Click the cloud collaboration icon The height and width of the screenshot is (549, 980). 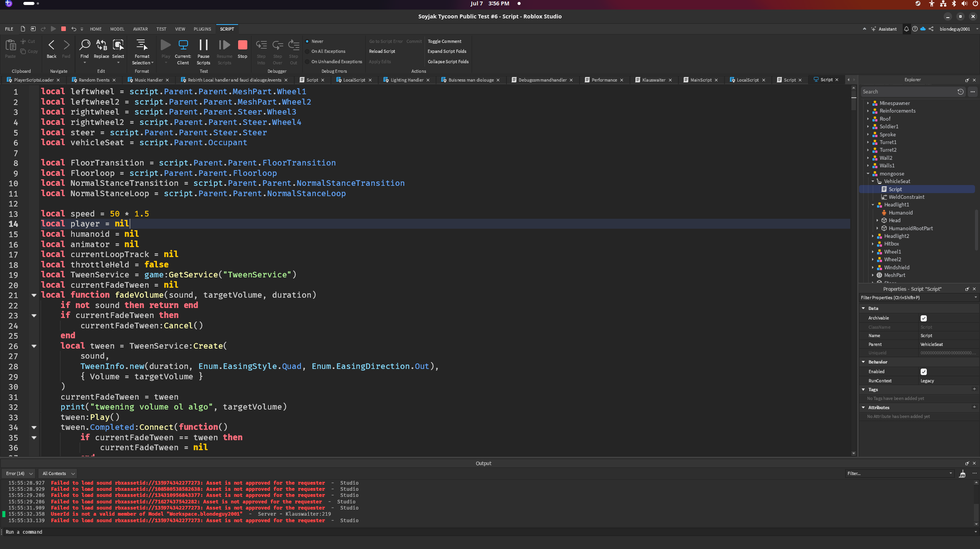(x=923, y=29)
